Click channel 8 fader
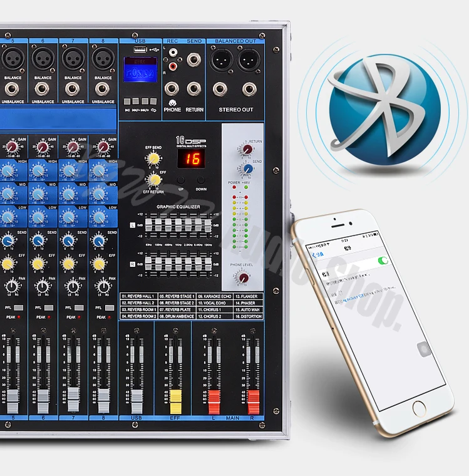 104,401
